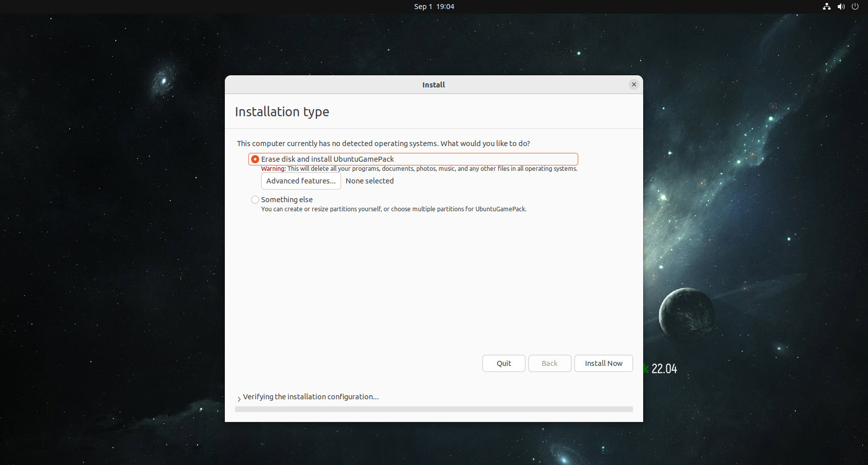868x465 pixels.
Task: Click the Quit button
Action: pyautogui.click(x=504, y=363)
